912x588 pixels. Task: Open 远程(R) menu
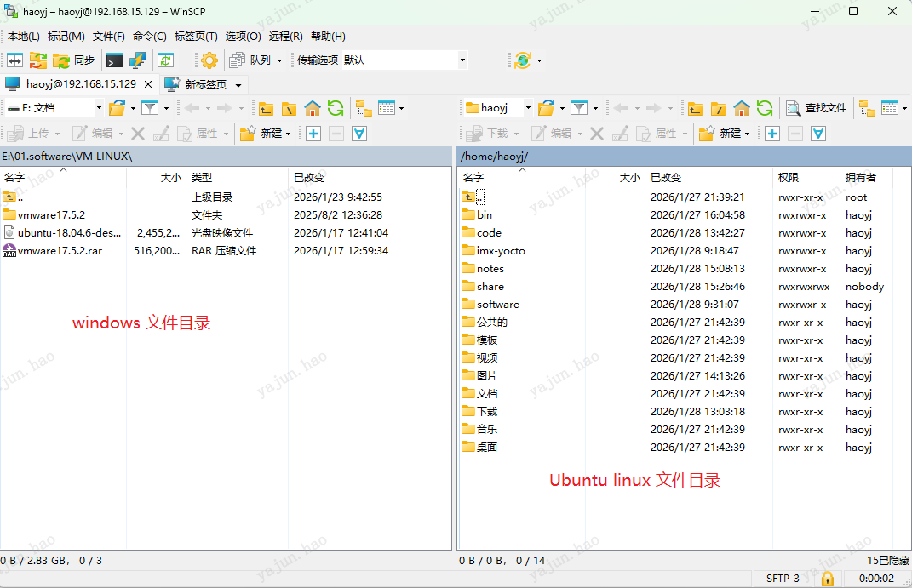point(285,36)
